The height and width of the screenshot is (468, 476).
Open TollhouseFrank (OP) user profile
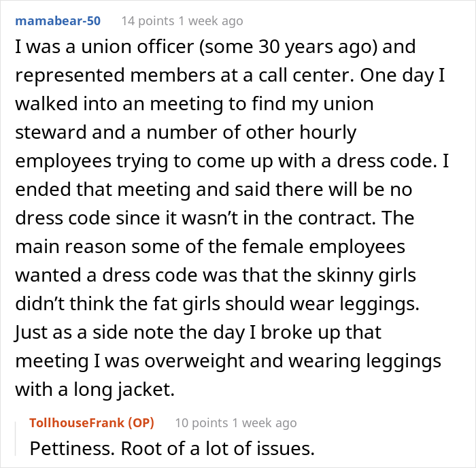coord(92,422)
